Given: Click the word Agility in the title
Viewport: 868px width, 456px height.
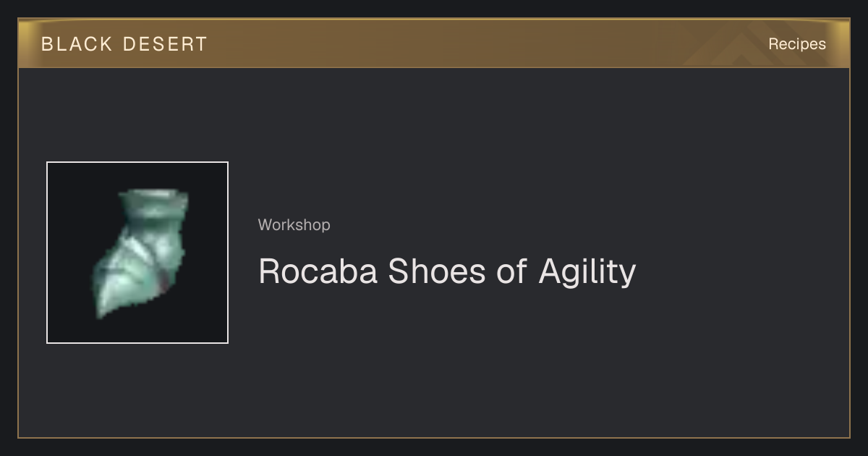Looking at the screenshot, I should [587, 274].
